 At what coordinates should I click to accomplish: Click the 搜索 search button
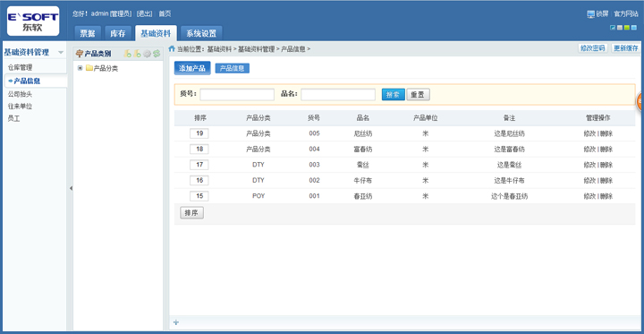tap(393, 95)
